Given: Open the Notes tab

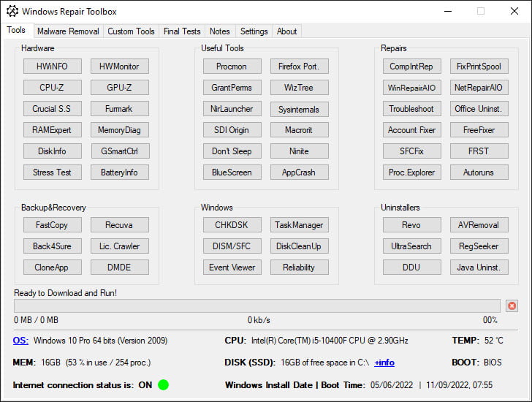Looking at the screenshot, I should point(220,31).
